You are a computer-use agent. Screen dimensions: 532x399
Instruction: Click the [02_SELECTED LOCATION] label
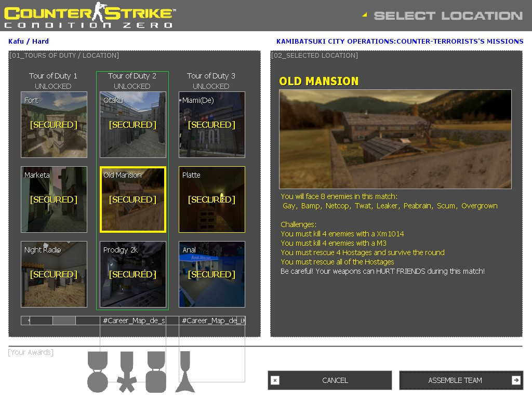coord(314,55)
